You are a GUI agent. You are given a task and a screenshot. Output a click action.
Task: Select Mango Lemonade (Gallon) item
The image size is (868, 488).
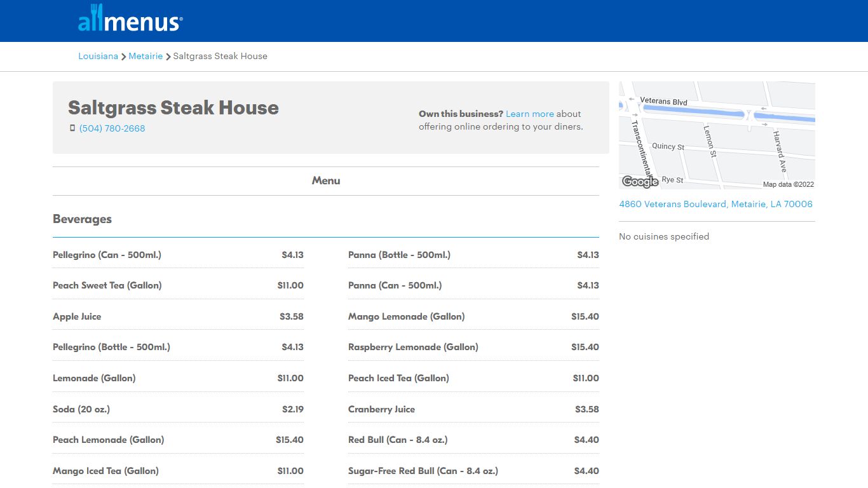pyautogui.click(x=406, y=316)
